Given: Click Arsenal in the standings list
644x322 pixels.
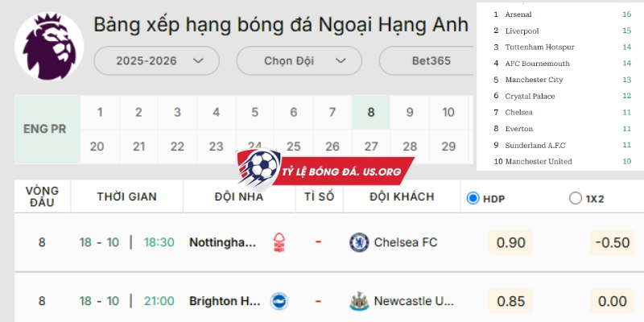Looking at the screenshot, I should pyautogui.click(x=518, y=14).
